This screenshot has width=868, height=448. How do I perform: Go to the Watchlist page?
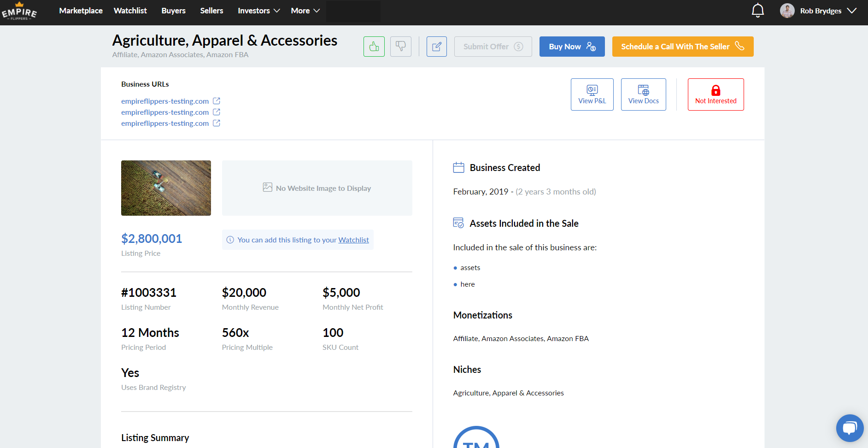(130, 11)
